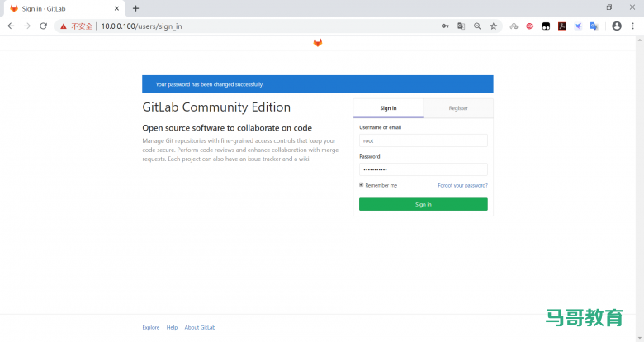The image size is (644, 342).
Task: Open the black square extension icon
Action: point(546,26)
